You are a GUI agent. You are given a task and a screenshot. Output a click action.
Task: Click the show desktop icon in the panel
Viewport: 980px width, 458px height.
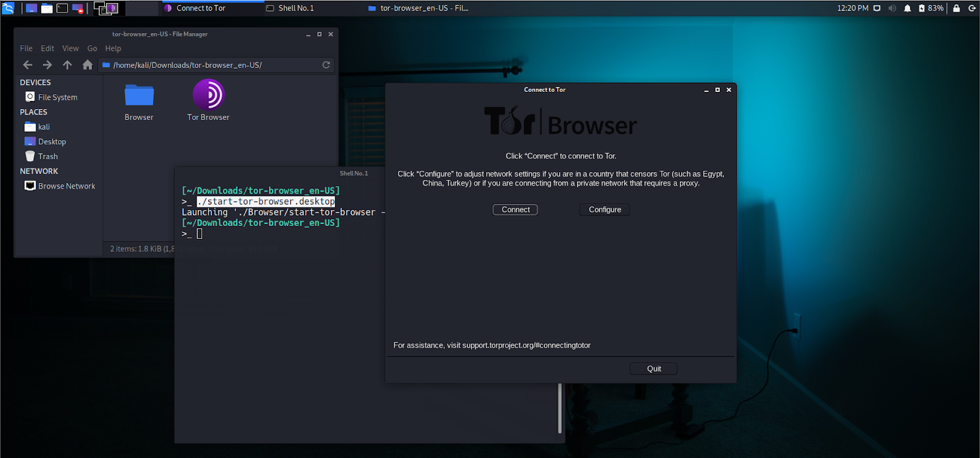click(31, 8)
